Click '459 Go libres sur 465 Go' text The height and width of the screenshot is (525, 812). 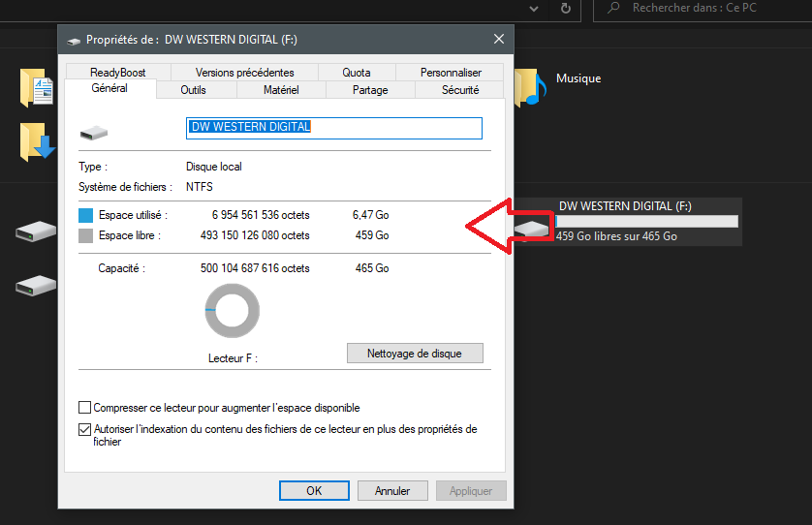click(x=616, y=236)
